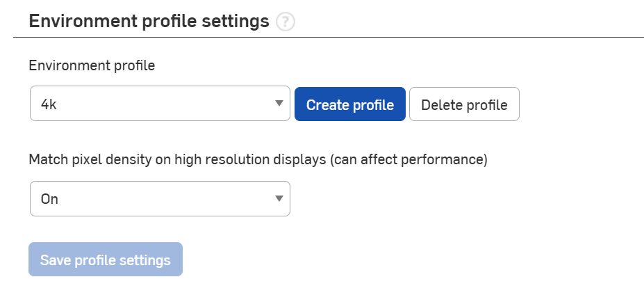This screenshot has height=302, width=644.
Task: Click the Environment profile settings heading
Action: pos(149,22)
